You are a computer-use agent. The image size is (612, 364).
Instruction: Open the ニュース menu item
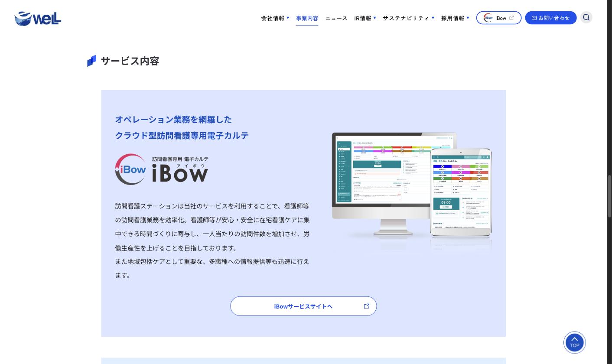336,18
